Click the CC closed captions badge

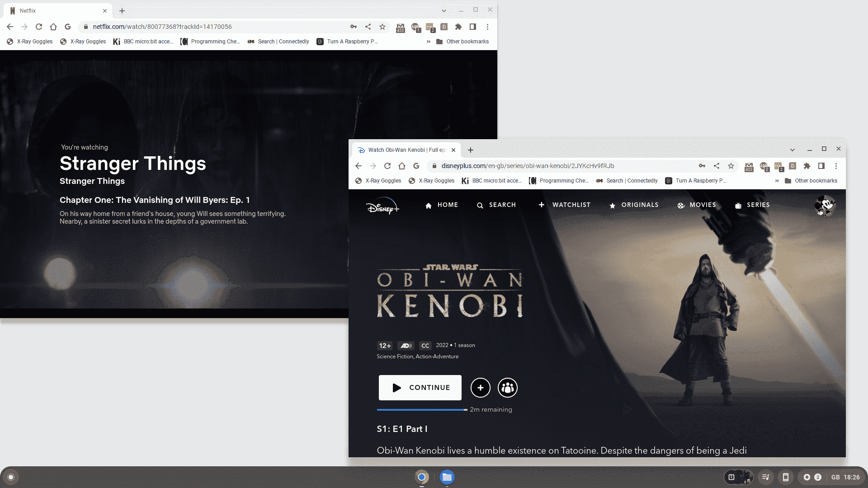(x=425, y=346)
